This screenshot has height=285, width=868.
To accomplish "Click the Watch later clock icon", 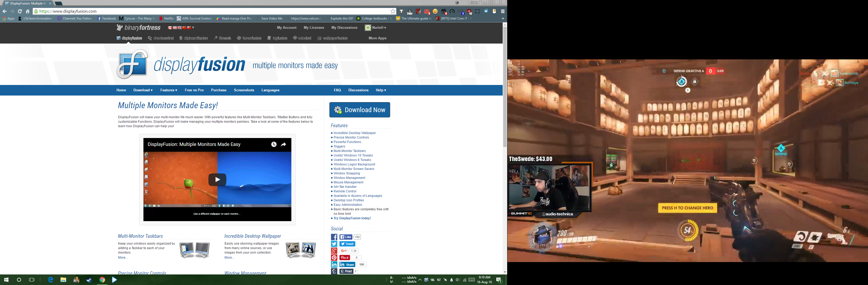I will [274, 144].
